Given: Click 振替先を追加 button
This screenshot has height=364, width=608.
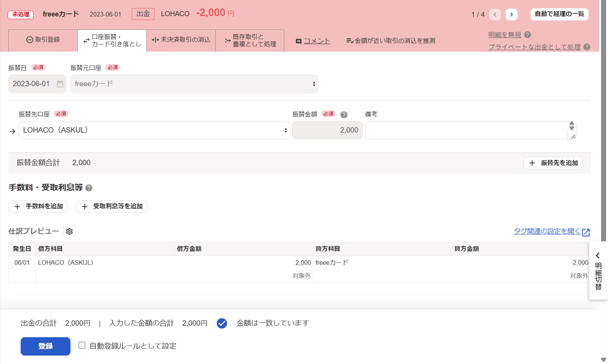Looking at the screenshot, I should [553, 163].
